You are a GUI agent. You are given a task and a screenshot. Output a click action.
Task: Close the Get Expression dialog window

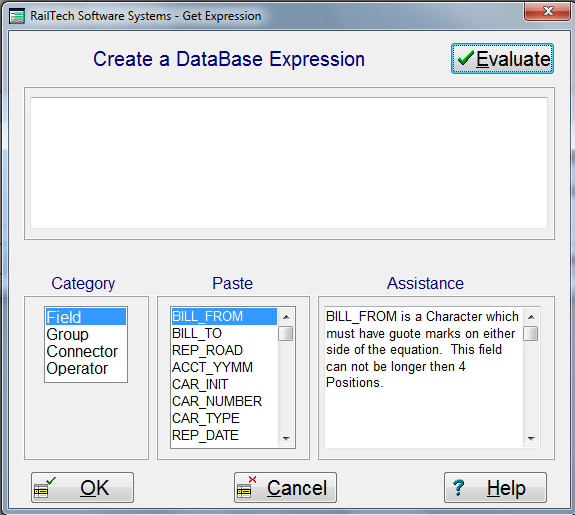click(x=548, y=11)
